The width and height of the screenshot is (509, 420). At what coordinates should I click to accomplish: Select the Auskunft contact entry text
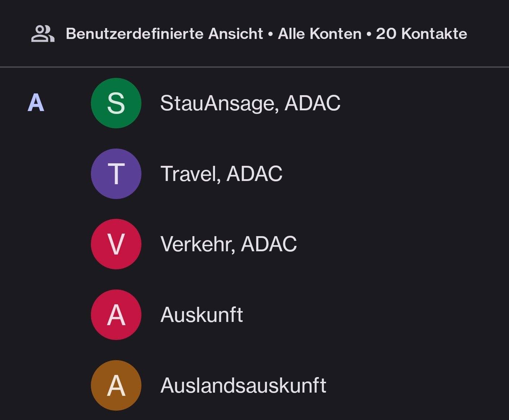[x=202, y=315]
